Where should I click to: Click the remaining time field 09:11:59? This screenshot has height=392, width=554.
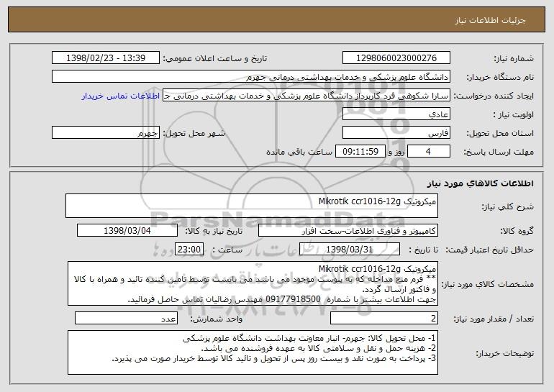[360, 152]
